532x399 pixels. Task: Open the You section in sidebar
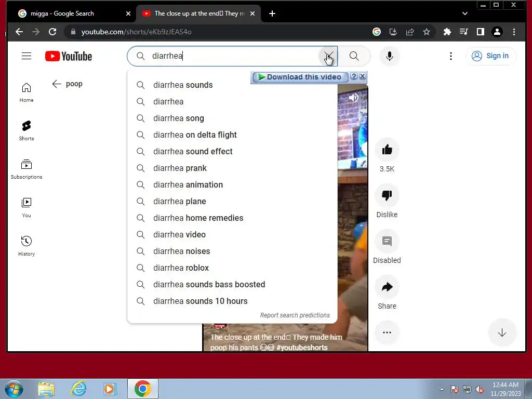pos(26,208)
